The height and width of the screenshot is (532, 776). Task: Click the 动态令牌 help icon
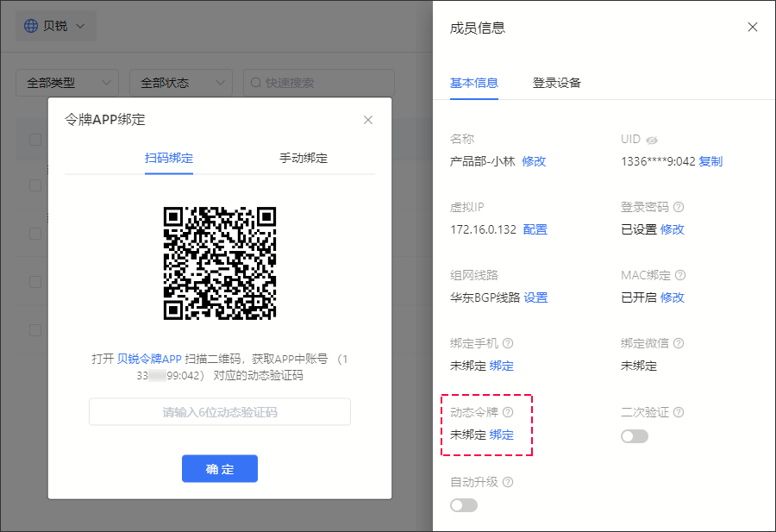508,412
